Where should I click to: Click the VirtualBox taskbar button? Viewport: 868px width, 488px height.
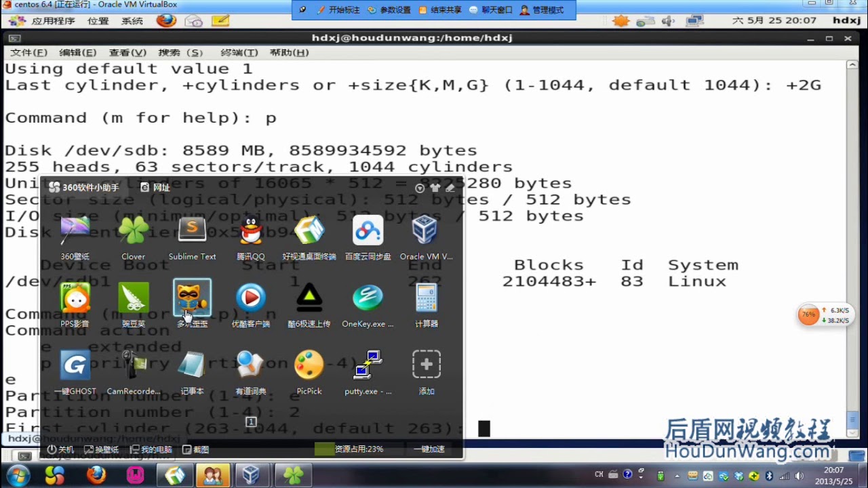[252, 474]
